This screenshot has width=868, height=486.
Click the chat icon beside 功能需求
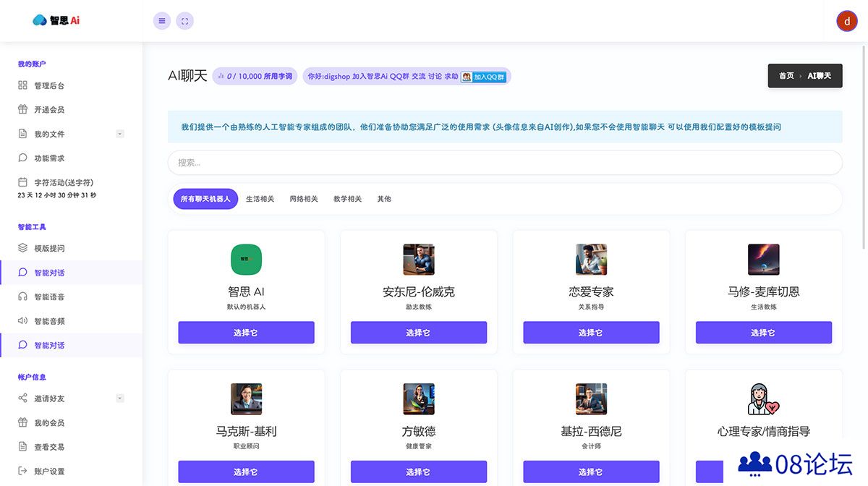[x=22, y=158]
